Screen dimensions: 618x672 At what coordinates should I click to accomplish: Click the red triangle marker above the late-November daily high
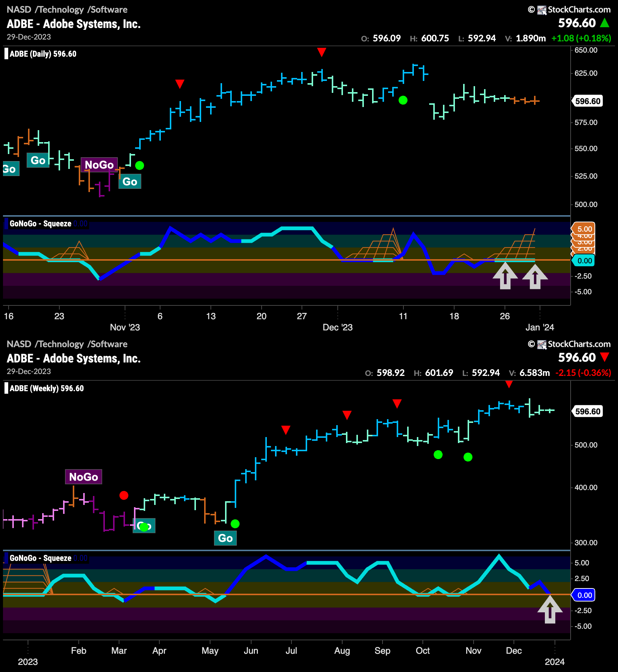click(322, 52)
